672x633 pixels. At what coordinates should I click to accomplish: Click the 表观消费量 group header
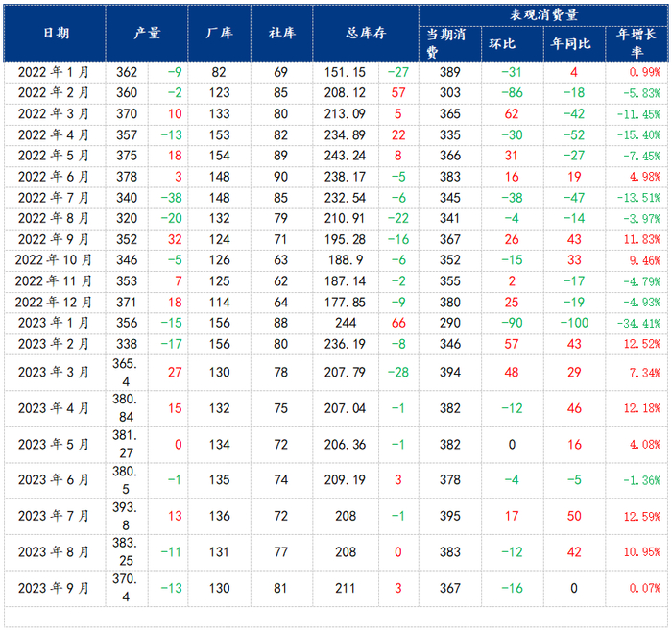pyautogui.click(x=544, y=15)
